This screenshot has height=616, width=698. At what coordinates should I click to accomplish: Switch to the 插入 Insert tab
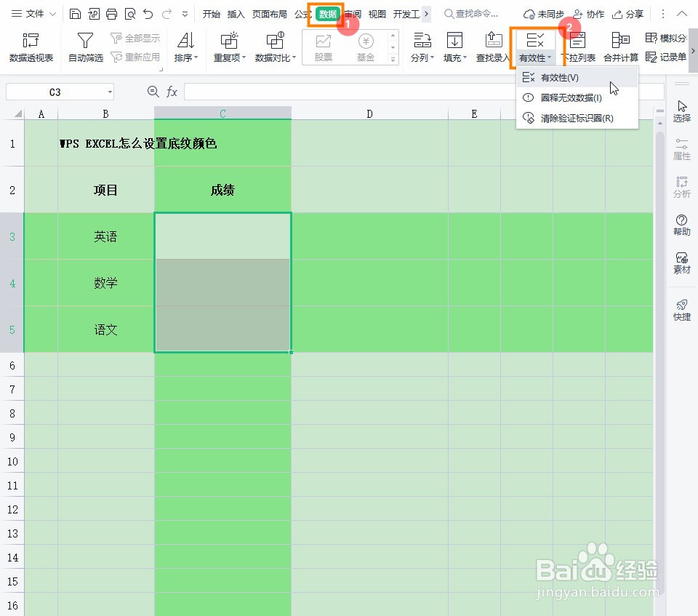tap(236, 15)
